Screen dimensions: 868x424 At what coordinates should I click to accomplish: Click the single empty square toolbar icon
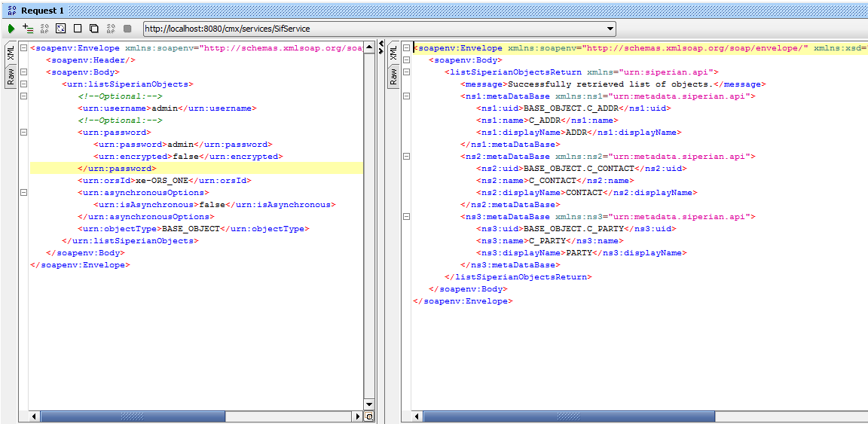tap(78, 28)
